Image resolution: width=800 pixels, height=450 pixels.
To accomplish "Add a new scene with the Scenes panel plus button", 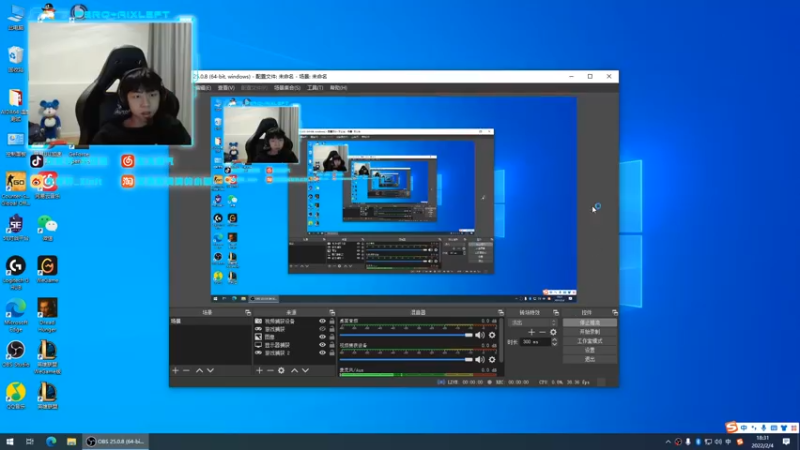I will 176,370.
